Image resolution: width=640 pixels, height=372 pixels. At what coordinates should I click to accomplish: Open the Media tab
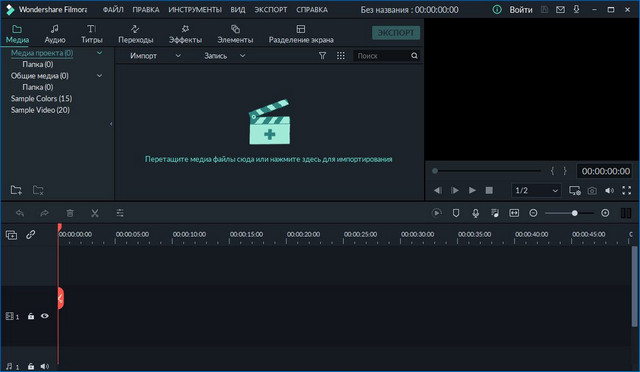click(17, 34)
